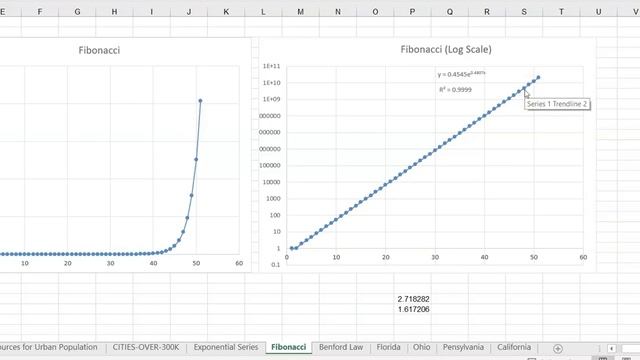Open the California sheet tab
The height and width of the screenshot is (360, 640).
coord(514,347)
